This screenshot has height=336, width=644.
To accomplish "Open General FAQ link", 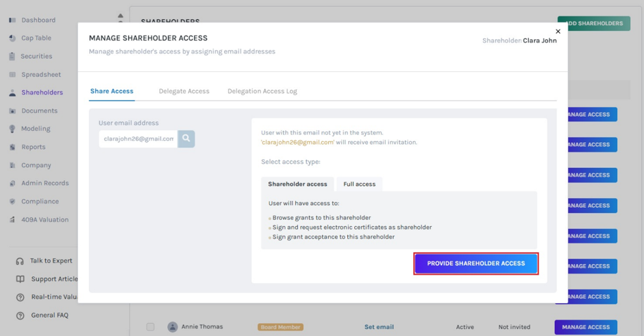I will click(50, 315).
